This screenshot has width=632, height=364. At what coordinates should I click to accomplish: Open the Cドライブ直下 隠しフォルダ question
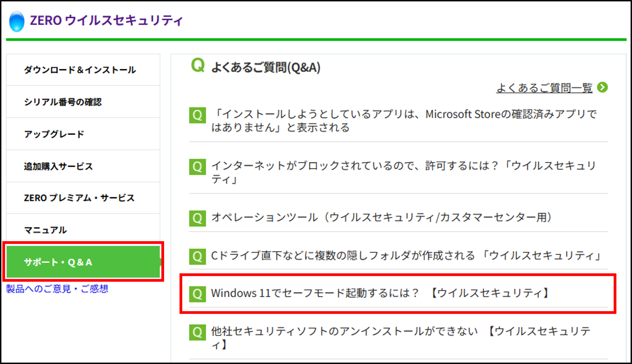click(x=406, y=255)
